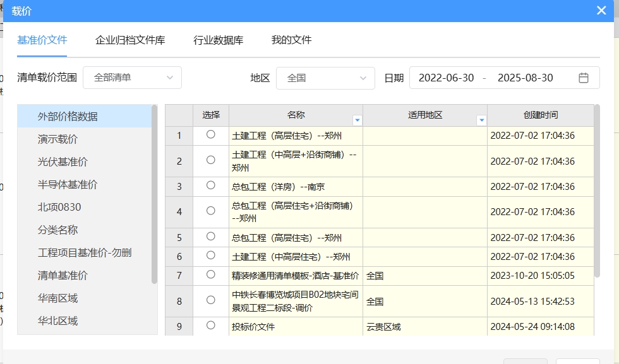Click the table's vertical scrollbar

click(x=598, y=189)
